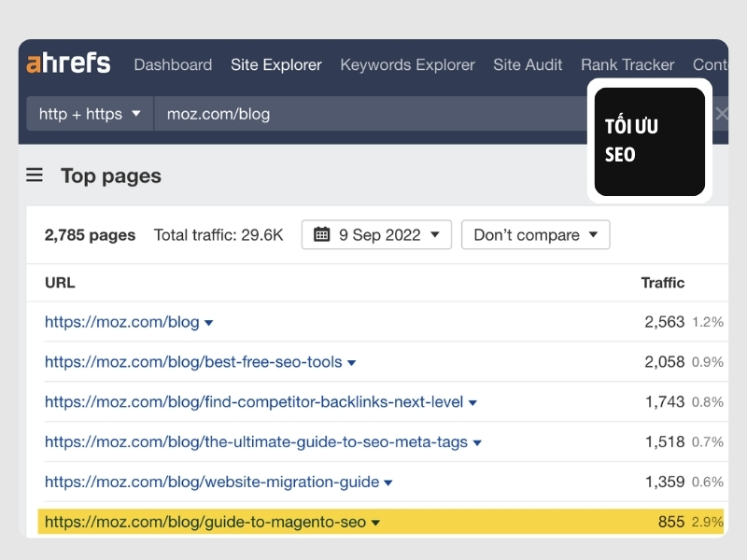
Task: Expand arrow beside the-ultimate-guide-to-seo-meta-tags URL
Action: [477, 442]
